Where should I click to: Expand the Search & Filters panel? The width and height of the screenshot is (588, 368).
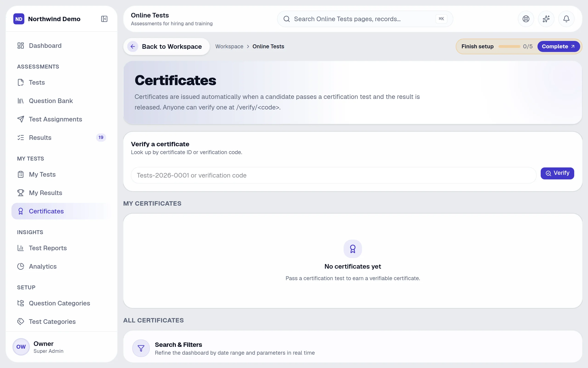click(x=353, y=348)
